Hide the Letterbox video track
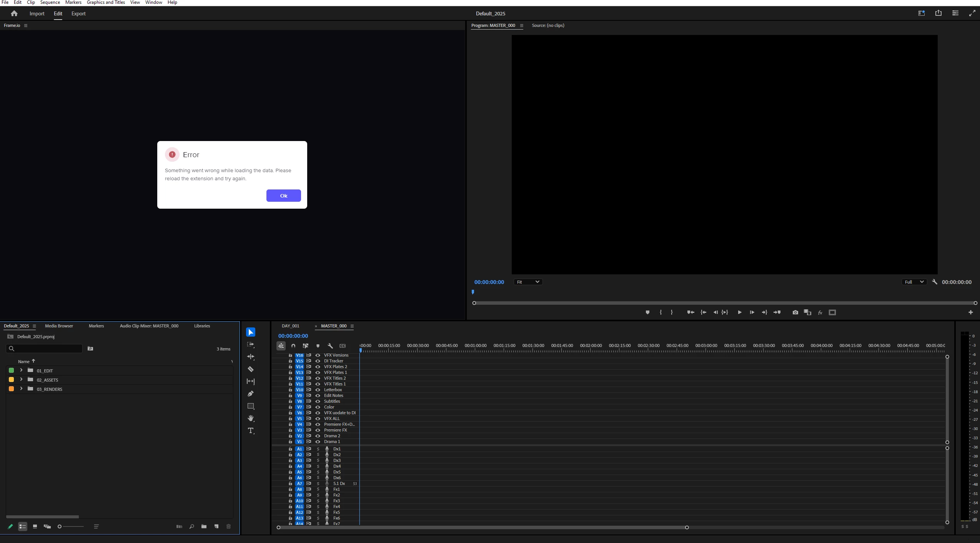980x543 pixels. point(318,390)
